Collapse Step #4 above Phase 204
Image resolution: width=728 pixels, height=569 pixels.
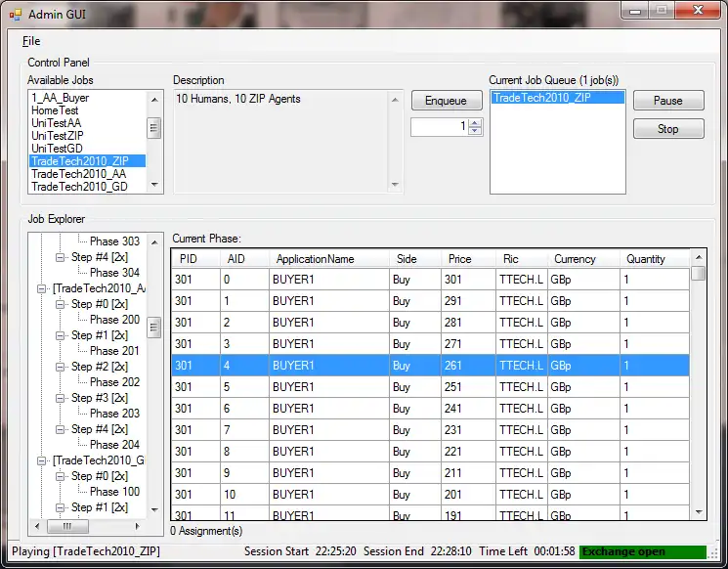60,429
